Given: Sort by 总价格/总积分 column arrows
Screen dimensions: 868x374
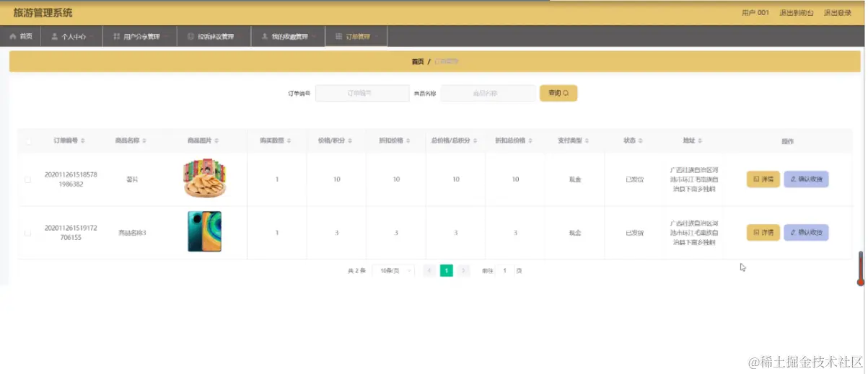Looking at the screenshot, I should click(475, 141).
